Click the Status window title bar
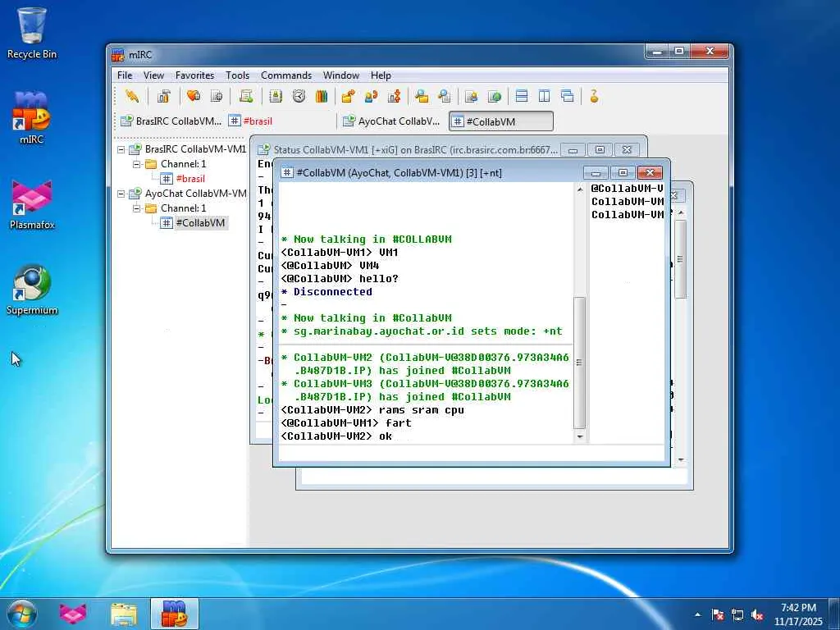The height and width of the screenshot is (630, 840). [x=415, y=150]
